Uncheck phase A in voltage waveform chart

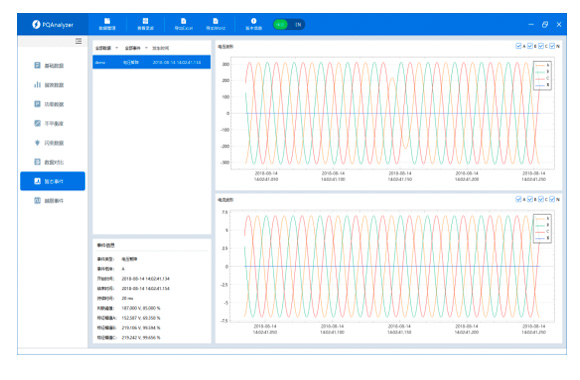pyautogui.click(x=518, y=46)
